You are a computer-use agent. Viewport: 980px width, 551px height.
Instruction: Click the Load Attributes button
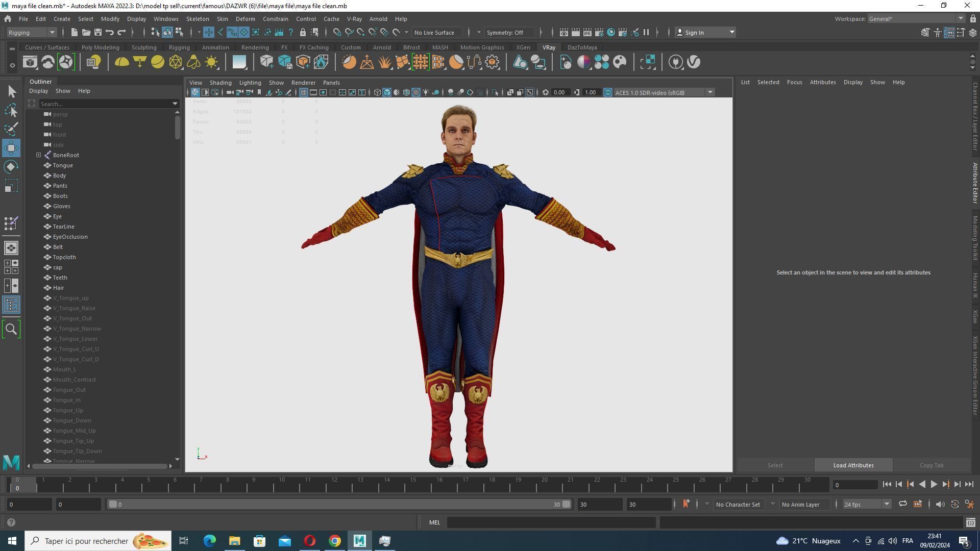(x=853, y=465)
